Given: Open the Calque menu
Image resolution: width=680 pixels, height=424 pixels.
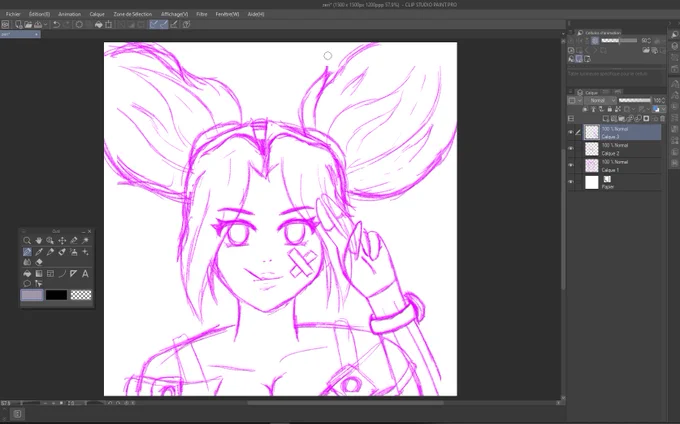Looking at the screenshot, I should point(97,14).
